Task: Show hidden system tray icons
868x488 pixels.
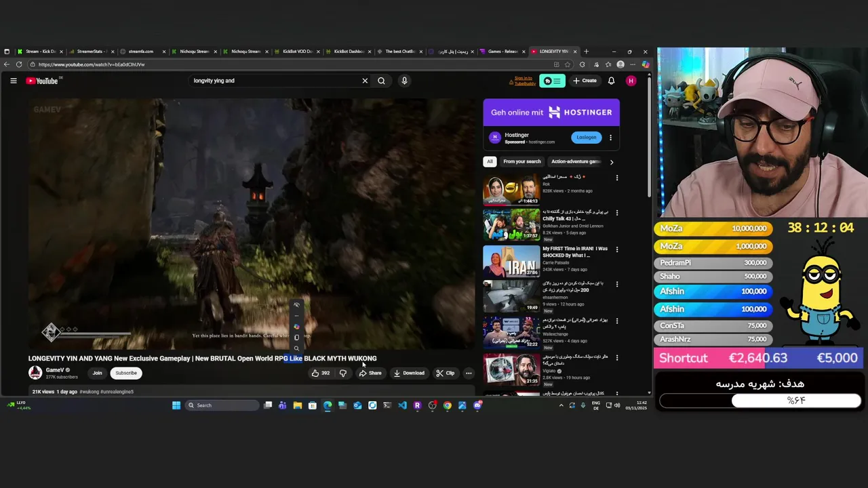Action: [561, 405]
